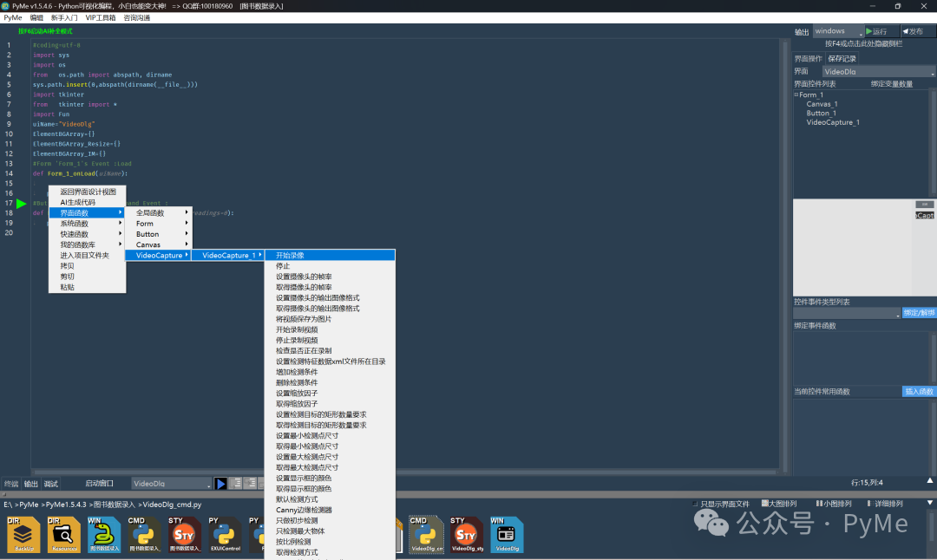Switch to the 保存记录 tab
Screen dimensions: 937x560
tap(842, 58)
